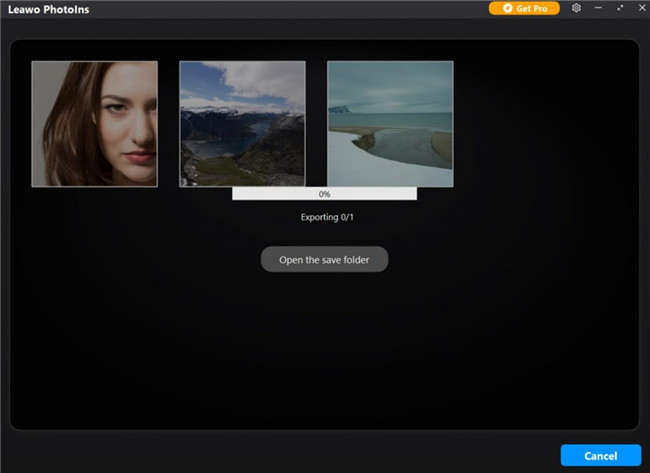Screen dimensions: 650x473
Task: Close the Leawo PhotoIns window
Action: tap(642, 8)
